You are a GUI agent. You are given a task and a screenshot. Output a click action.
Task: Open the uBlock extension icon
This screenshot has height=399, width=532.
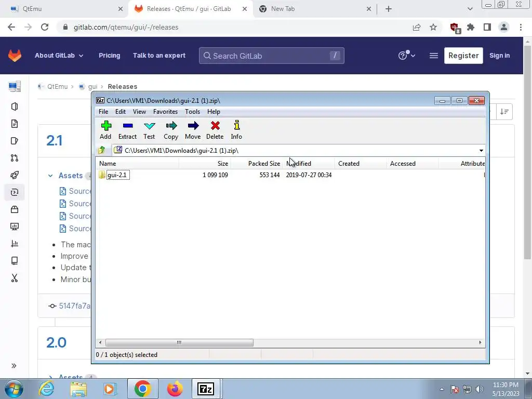(454, 28)
